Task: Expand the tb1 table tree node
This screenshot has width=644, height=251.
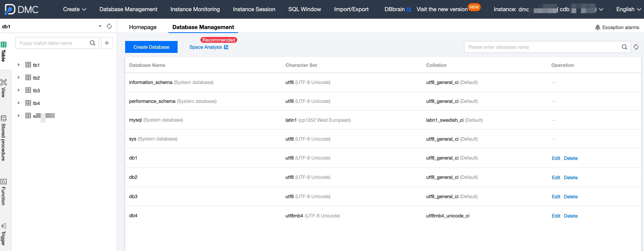Action: (19, 65)
